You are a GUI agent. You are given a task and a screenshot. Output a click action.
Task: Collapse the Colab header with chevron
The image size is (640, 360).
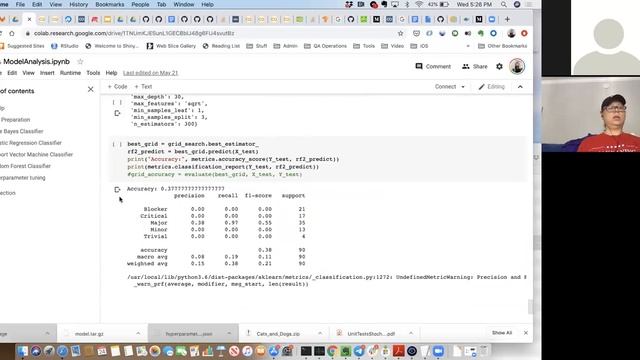coord(520,87)
